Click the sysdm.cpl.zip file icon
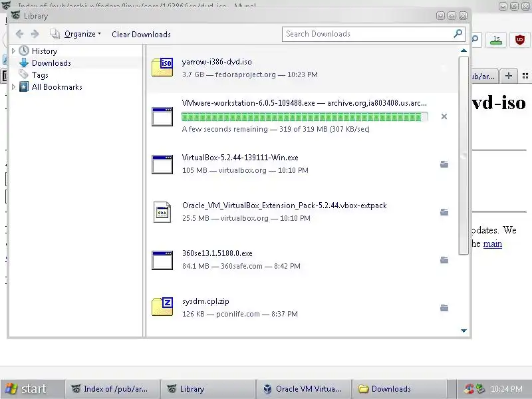 point(162,307)
